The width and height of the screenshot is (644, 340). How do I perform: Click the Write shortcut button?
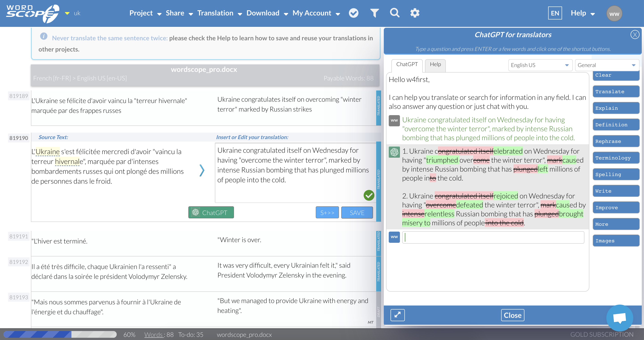click(x=616, y=191)
